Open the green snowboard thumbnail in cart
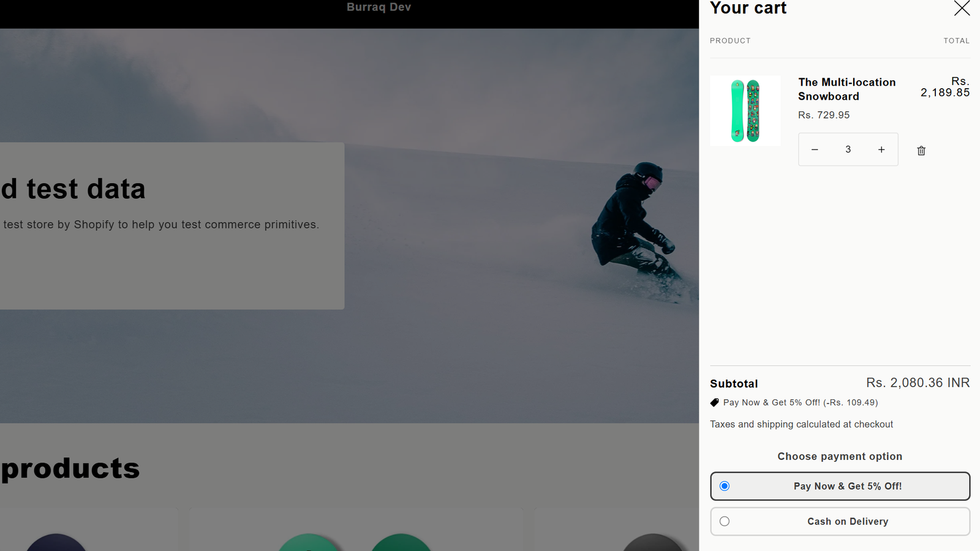This screenshot has height=551, width=980. pyautogui.click(x=745, y=111)
